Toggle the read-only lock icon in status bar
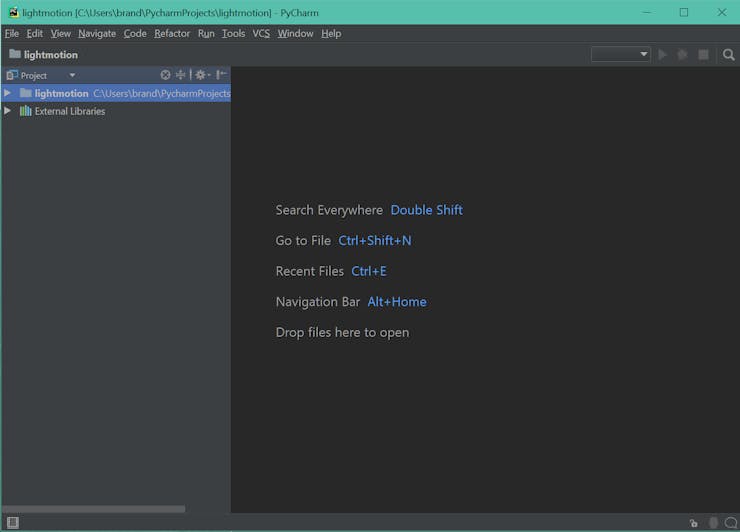Screen dimensions: 740x532 [694, 523]
